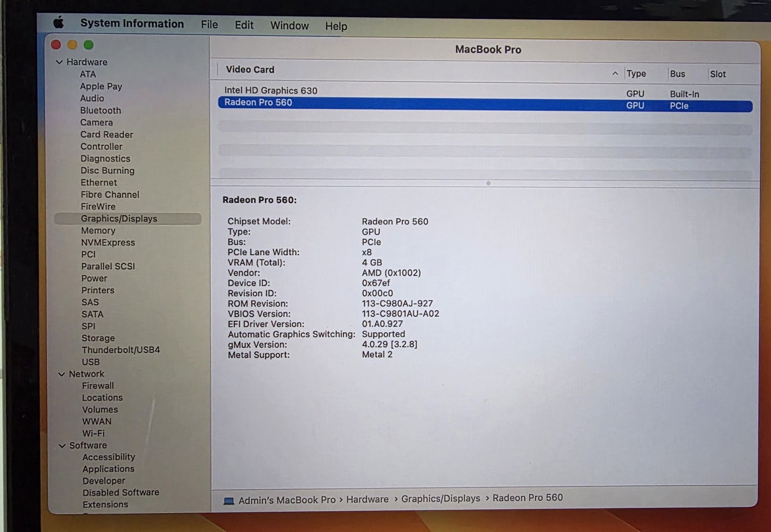The width and height of the screenshot is (771, 532).
Task: Select the Radeon Pro 560 row
Action: click(x=485, y=104)
